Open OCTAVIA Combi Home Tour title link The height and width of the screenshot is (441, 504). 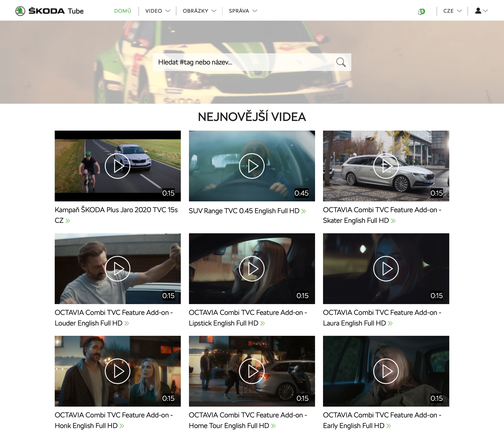point(248,420)
